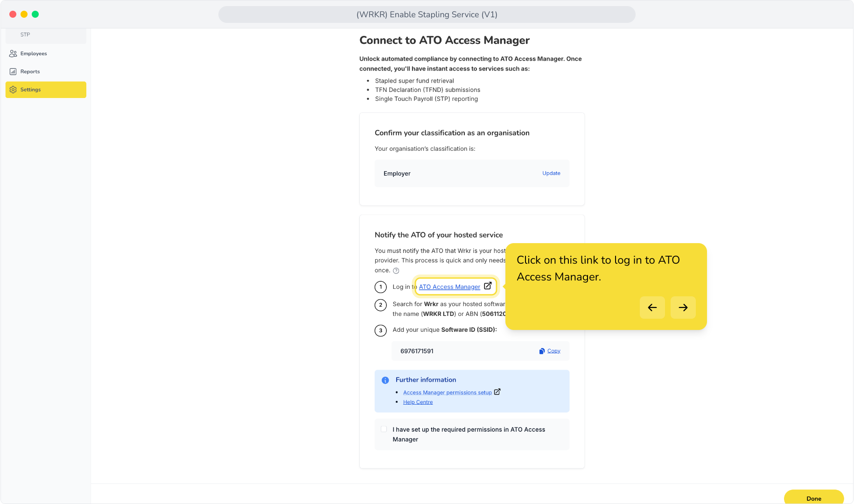Advance the tour with the right arrow
854x504 pixels.
click(683, 308)
